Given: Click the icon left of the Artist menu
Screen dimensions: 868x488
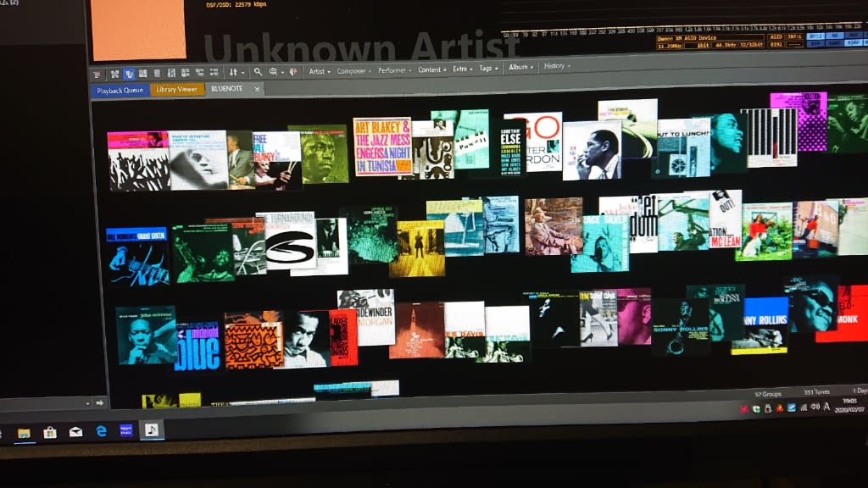Looking at the screenshot, I should (293, 71).
